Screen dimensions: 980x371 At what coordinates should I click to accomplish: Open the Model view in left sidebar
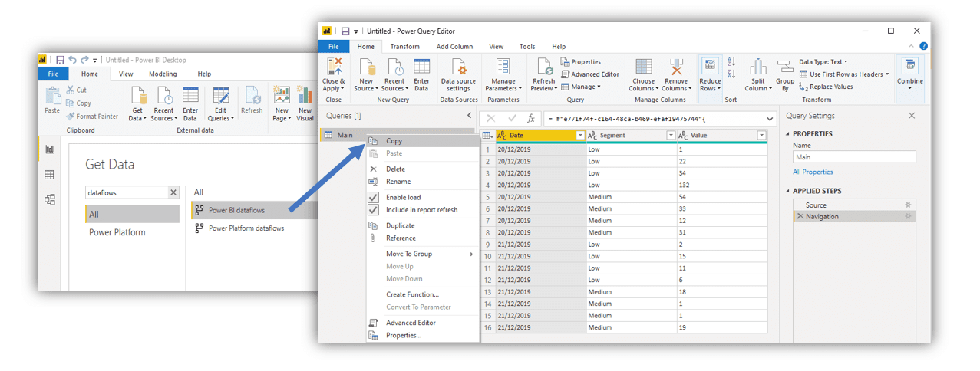pyautogui.click(x=50, y=199)
